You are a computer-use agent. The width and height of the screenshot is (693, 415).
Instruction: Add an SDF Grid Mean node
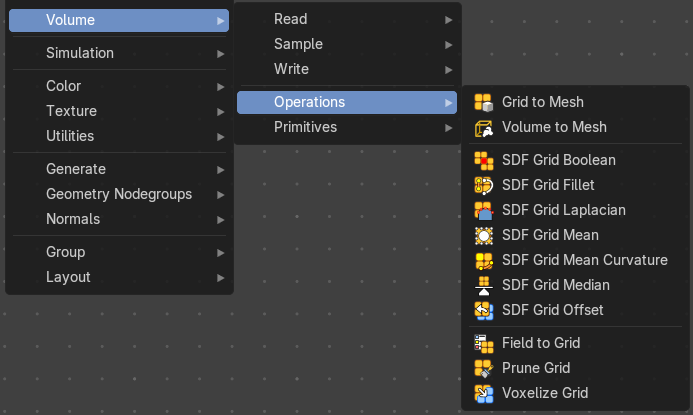coord(575,235)
